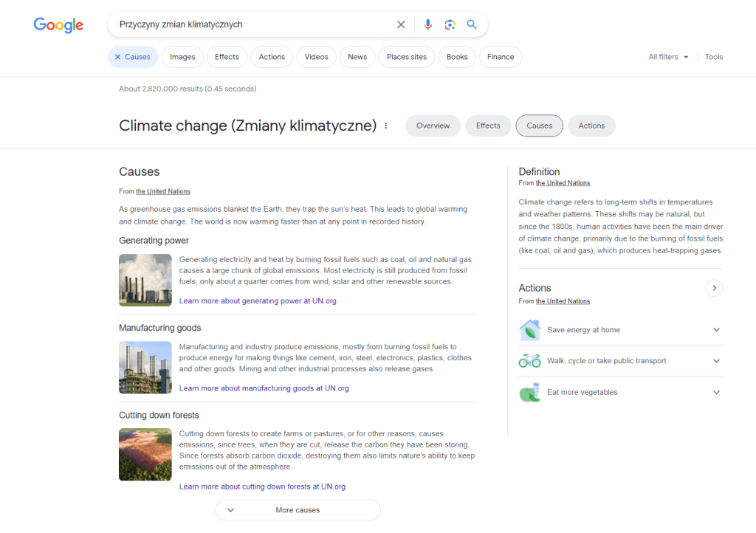Click the magnifying glass search button
Image resolution: width=756 pixels, height=533 pixels.
pyautogui.click(x=472, y=24)
